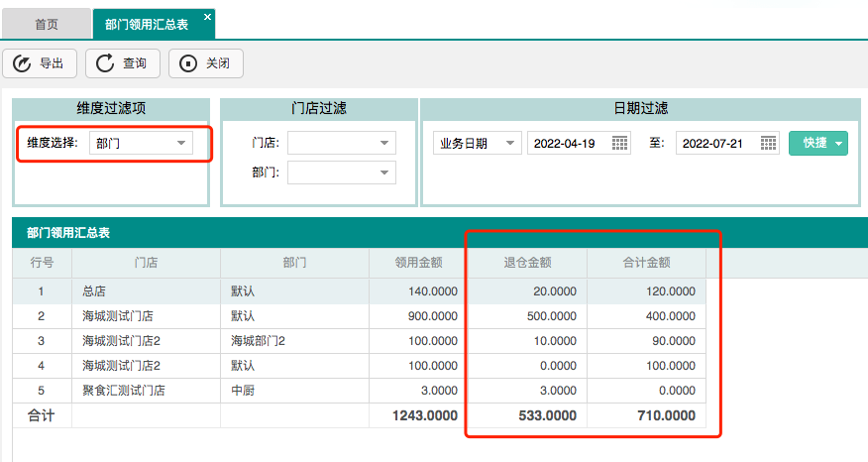Click the export arrow icon
Image resolution: width=868 pixels, height=462 pixels.
tap(23, 64)
